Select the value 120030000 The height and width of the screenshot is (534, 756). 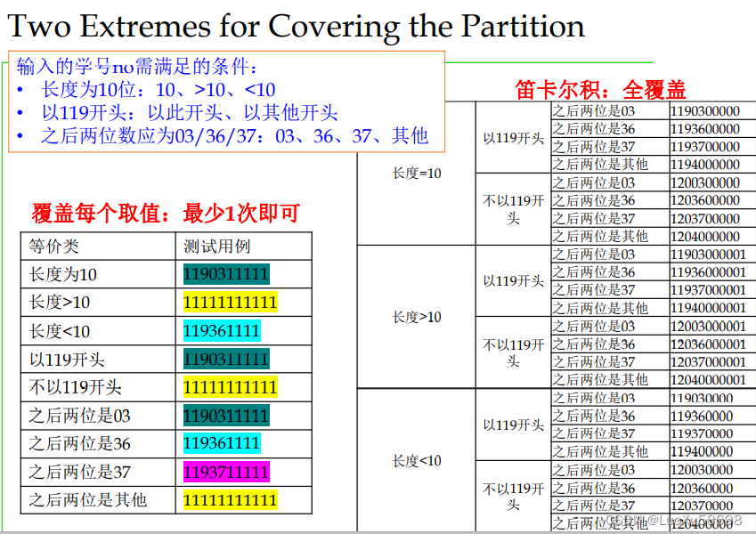pyautogui.click(x=702, y=469)
